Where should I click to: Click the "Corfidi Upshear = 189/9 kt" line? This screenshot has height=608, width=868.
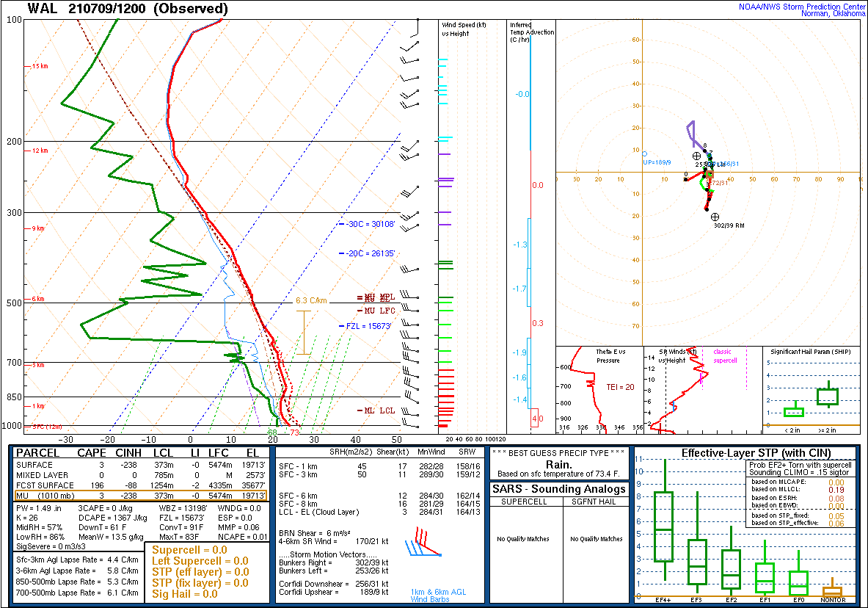[333, 591]
